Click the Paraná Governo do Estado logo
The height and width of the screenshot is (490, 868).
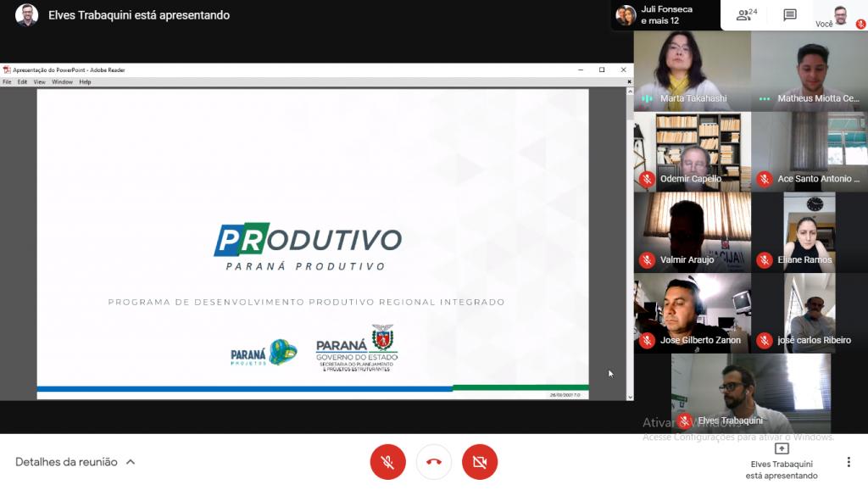[357, 348]
